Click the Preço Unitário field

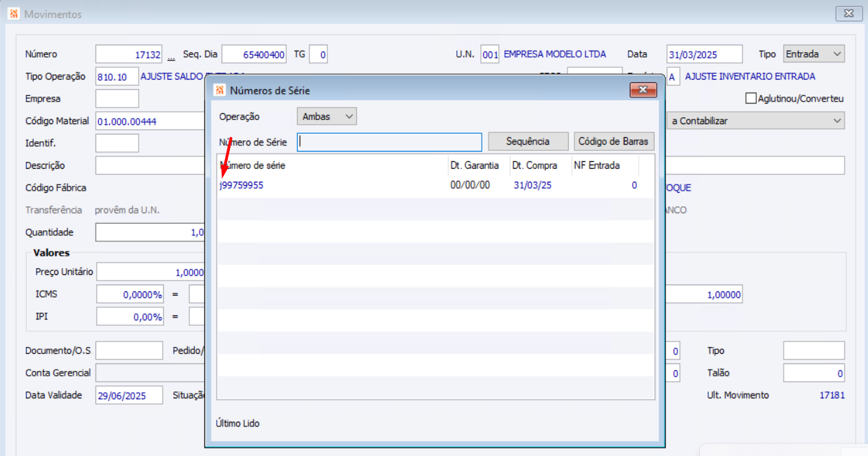click(151, 272)
